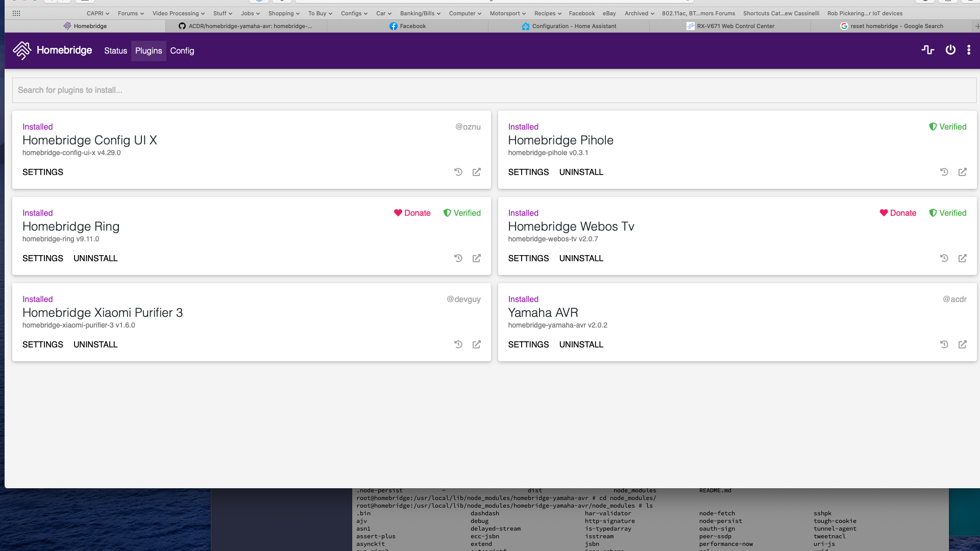This screenshot has width=980, height=551.
Task: Open Settings for Homebridge Config UI X
Action: (43, 172)
